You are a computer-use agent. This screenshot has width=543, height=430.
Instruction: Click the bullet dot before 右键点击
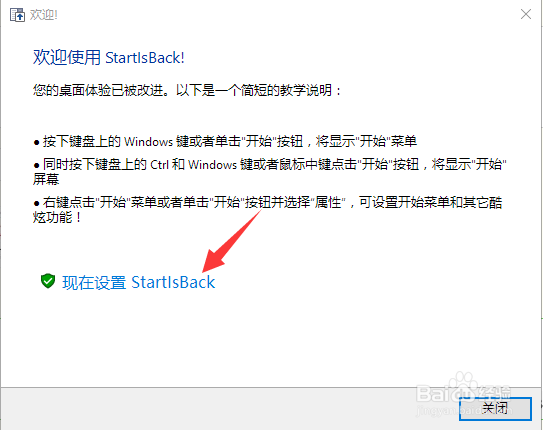pyautogui.click(x=36, y=203)
